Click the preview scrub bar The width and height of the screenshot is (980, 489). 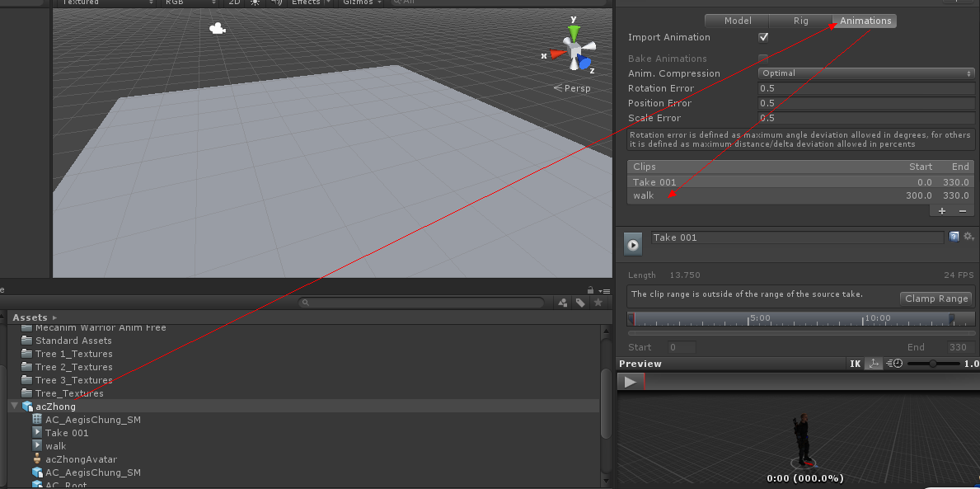811,382
